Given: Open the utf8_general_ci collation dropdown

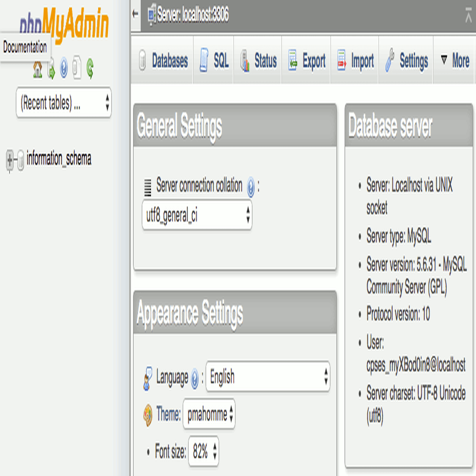Looking at the screenshot, I should 197,215.
